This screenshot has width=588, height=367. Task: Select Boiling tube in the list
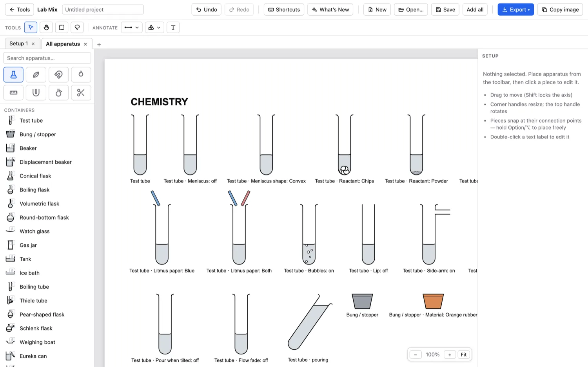(x=47, y=287)
